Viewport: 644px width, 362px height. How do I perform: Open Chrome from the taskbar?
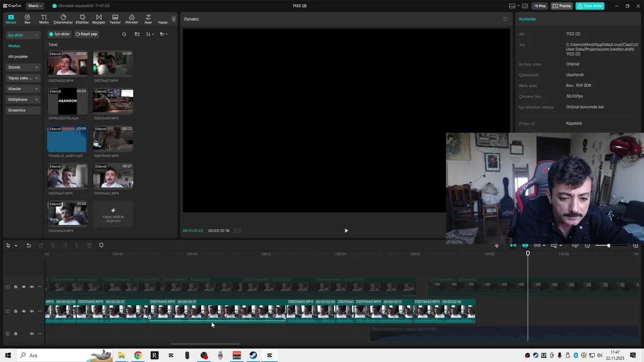coord(138,355)
